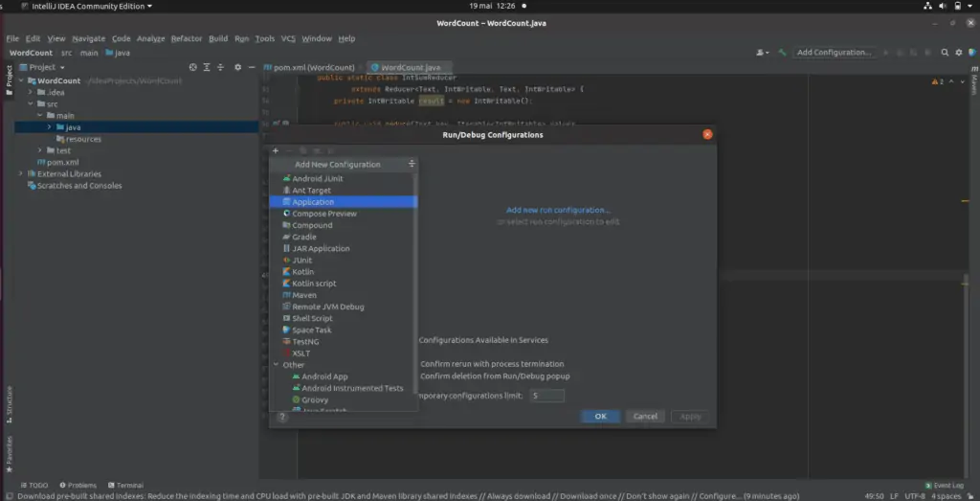Click the temporary configurations limit field

coord(547,396)
